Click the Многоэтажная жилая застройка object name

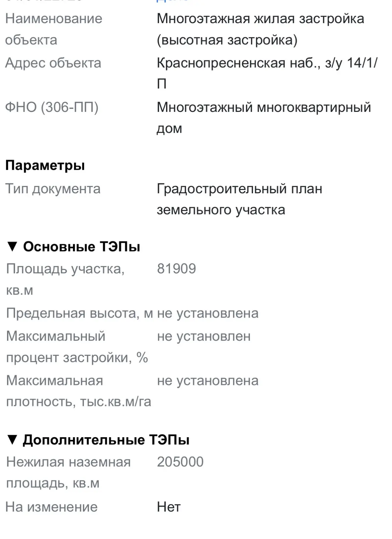tap(260, 29)
